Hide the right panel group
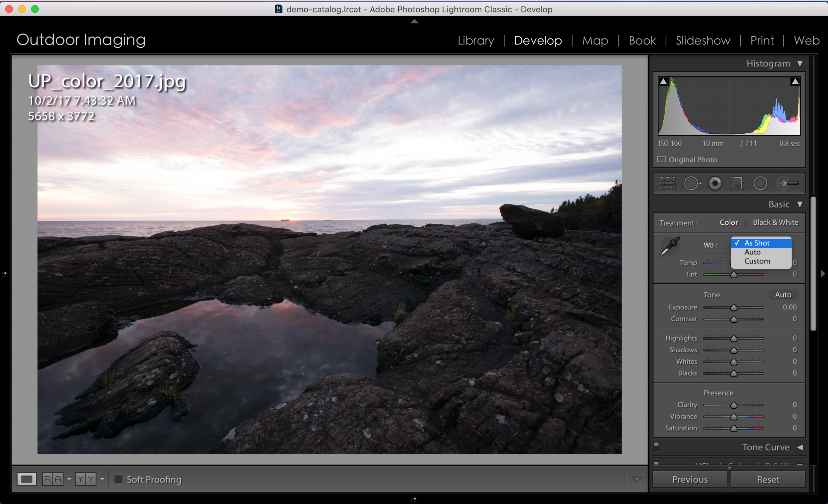 [823, 274]
